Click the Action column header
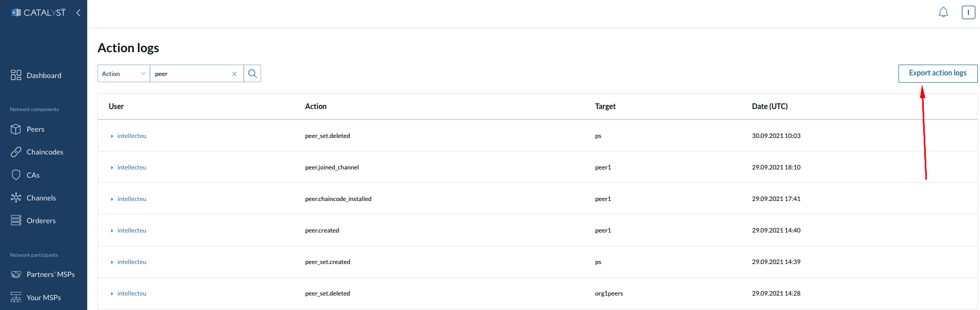Viewport: 980px width, 310px height. [316, 106]
